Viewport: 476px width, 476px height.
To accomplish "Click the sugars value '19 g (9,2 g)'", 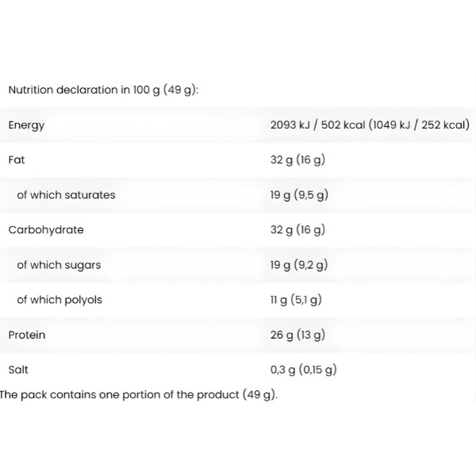I will (299, 265).
